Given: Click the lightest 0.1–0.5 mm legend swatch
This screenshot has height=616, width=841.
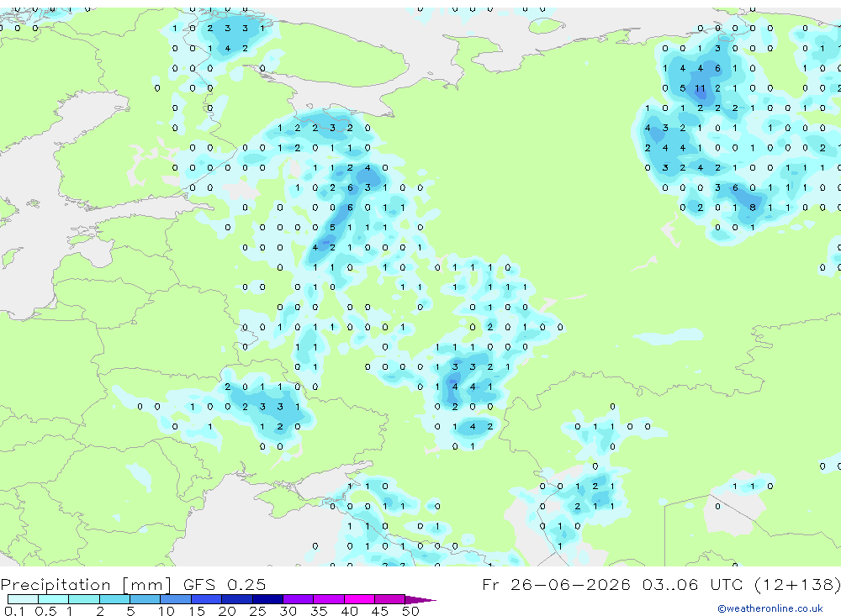Looking at the screenshot, I should [x=23, y=599].
